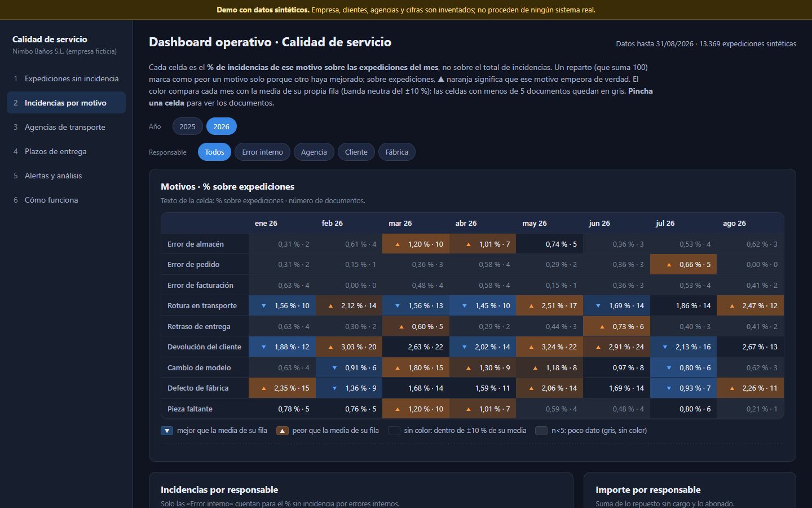
Task: Open Devolución del cliente ago 26 cell '2,67 % · 13'
Action: tap(750, 347)
